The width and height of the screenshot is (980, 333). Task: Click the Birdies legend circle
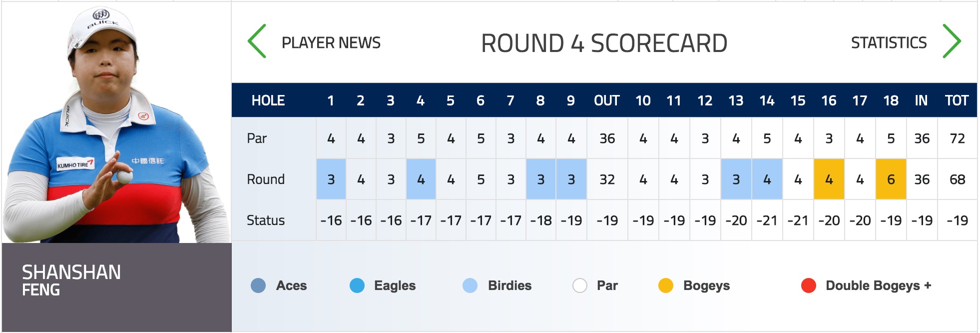pos(470,285)
